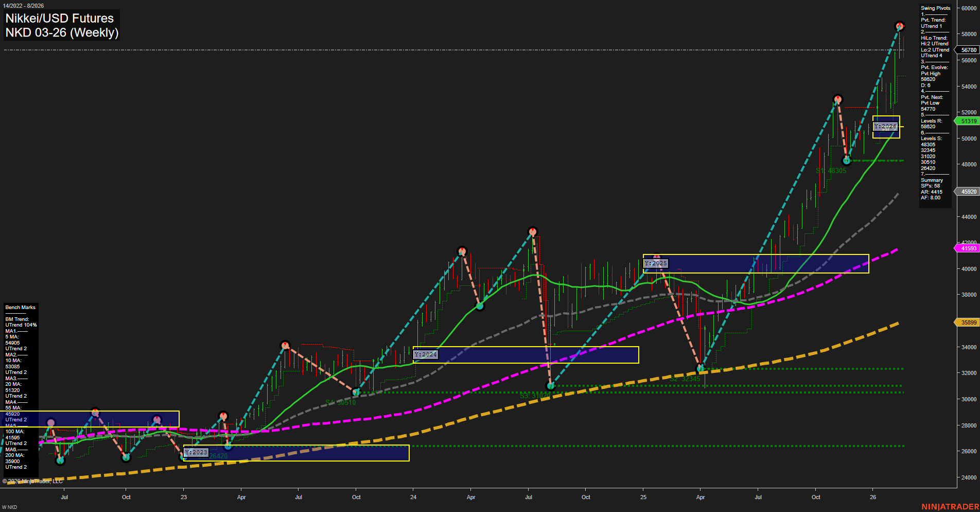Select the teal pivot dot near S2 32345
This screenshot has width=980, height=512.
[700, 368]
